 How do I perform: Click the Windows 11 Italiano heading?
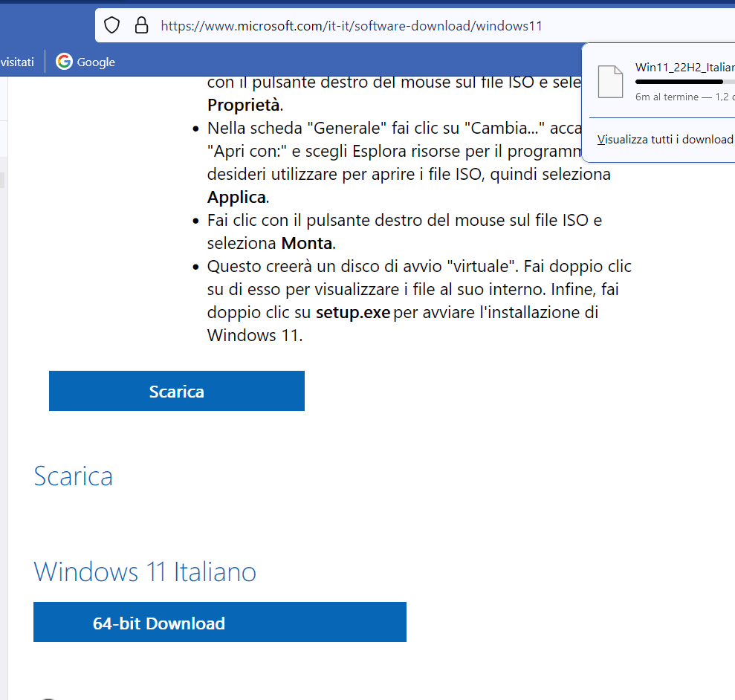pyautogui.click(x=145, y=571)
